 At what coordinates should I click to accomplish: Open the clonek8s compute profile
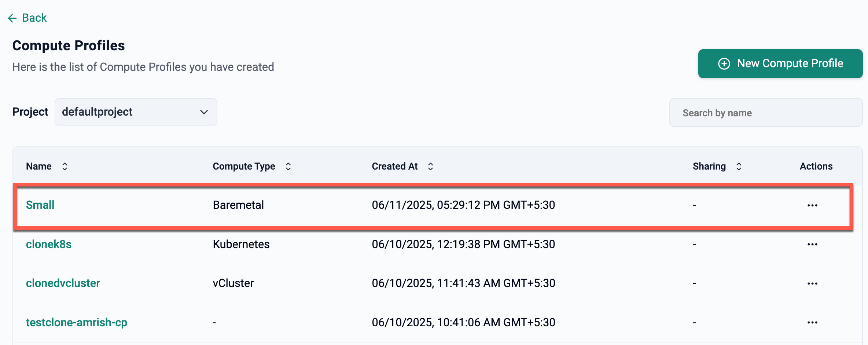point(48,244)
